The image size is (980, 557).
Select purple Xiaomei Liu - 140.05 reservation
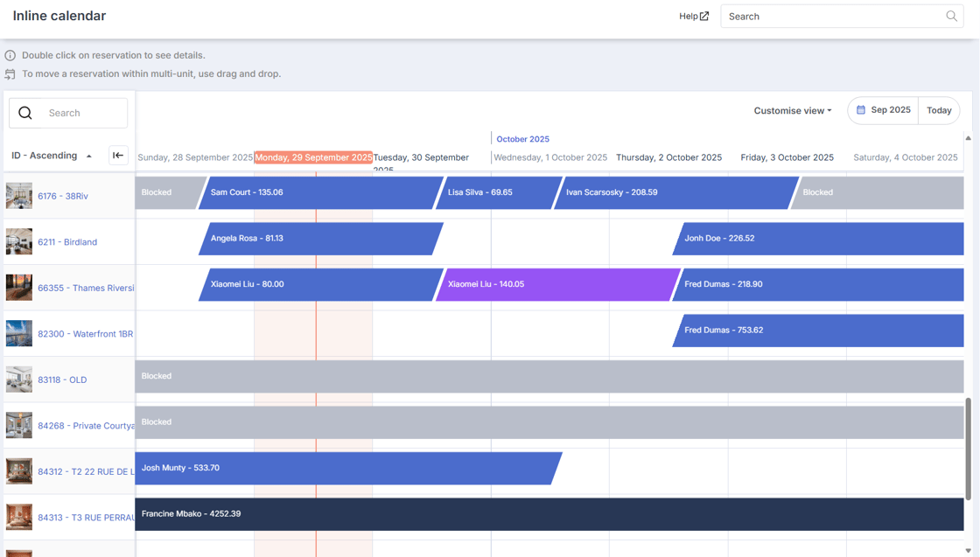pos(557,284)
